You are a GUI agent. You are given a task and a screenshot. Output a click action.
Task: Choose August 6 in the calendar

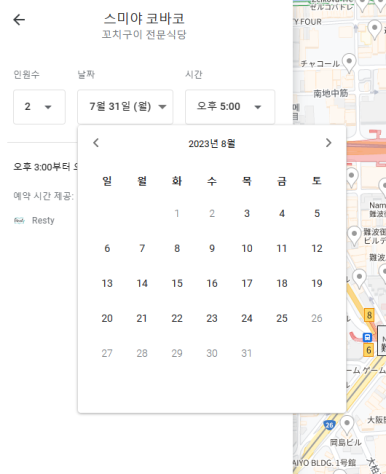click(x=107, y=248)
